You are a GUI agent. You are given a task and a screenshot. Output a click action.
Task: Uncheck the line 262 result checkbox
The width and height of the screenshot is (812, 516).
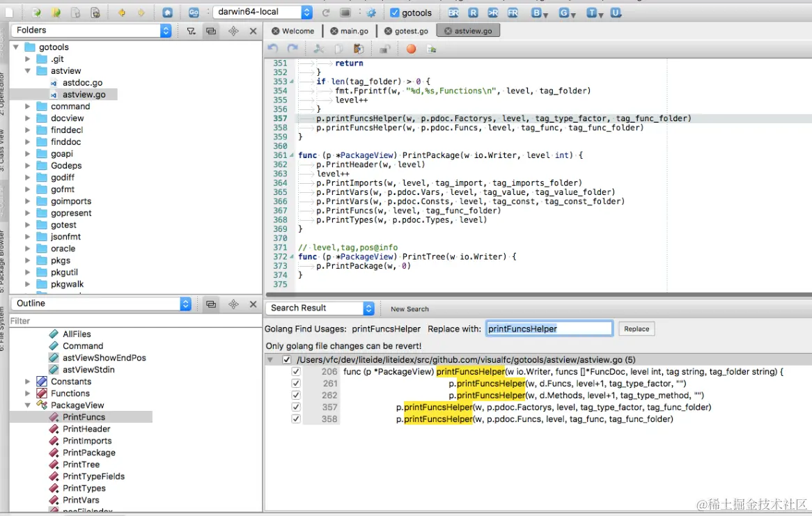point(296,396)
